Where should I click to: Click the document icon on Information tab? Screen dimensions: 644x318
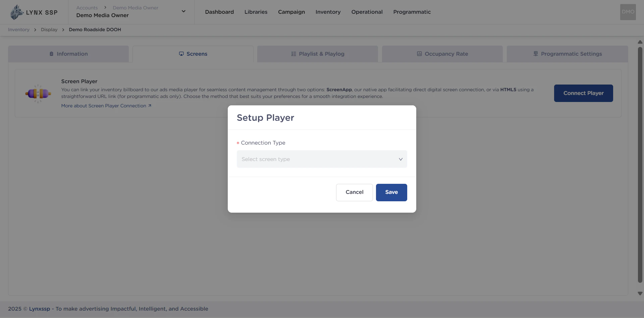(x=51, y=54)
